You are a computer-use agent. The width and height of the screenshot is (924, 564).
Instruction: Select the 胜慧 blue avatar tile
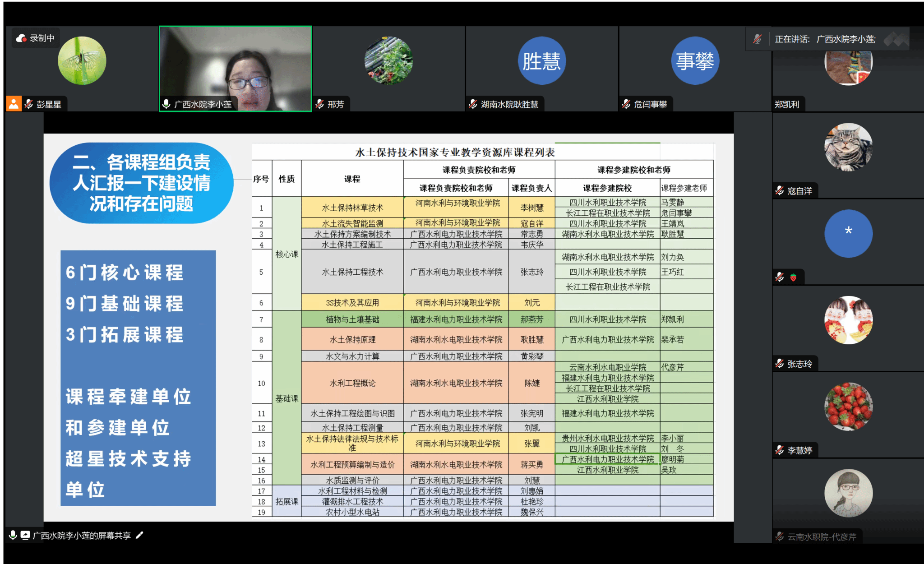click(x=541, y=61)
